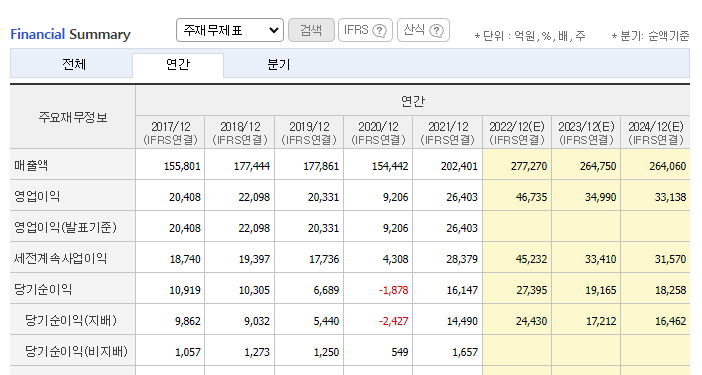702x375 pixels.
Task: Click the 155,801 revenue value for 2017/12
Action: tap(182, 166)
